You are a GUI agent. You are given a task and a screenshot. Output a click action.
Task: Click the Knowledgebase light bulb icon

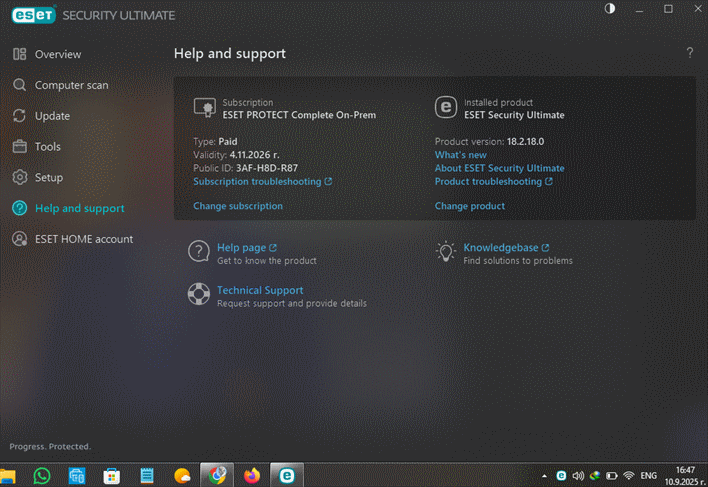(446, 251)
